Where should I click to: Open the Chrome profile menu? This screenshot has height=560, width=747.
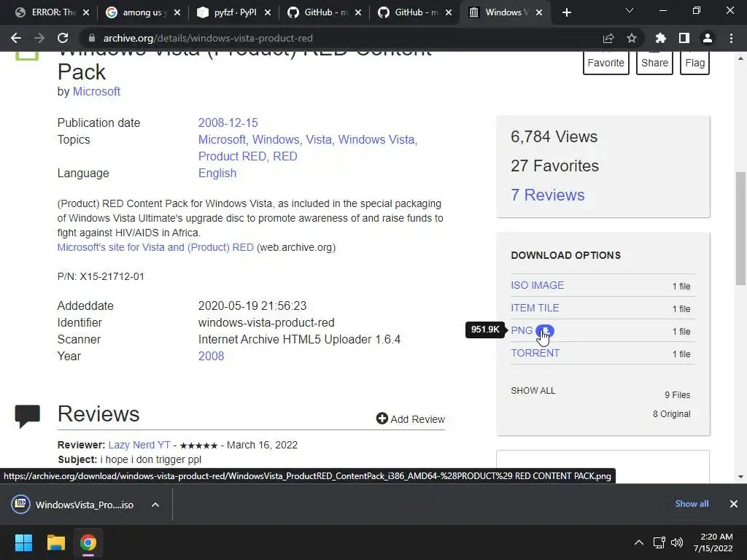(x=708, y=38)
